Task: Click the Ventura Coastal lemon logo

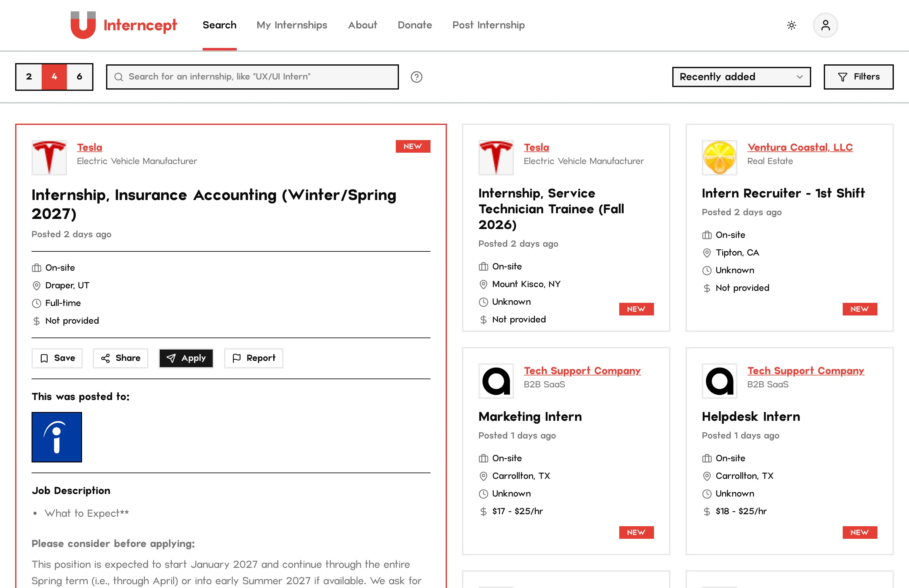Action: pos(719,158)
